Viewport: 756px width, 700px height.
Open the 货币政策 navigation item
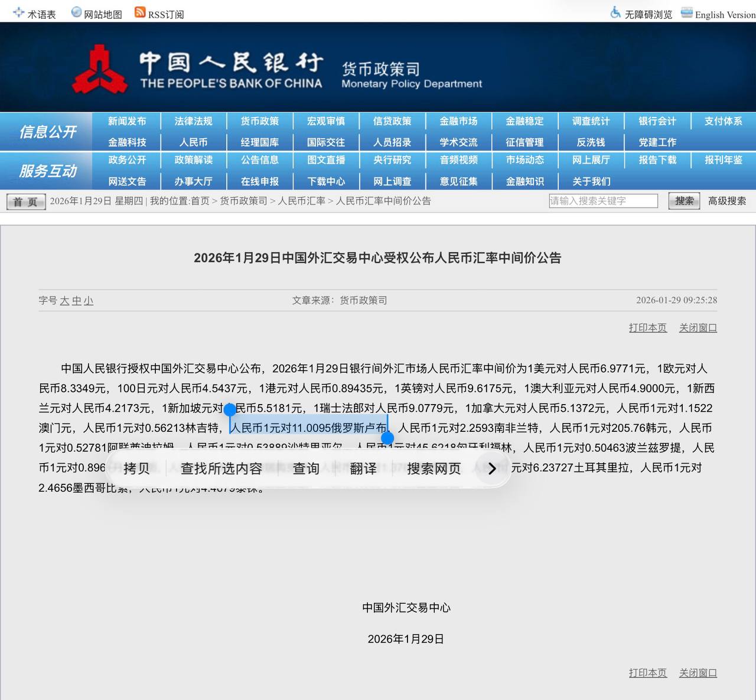pos(259,121)
